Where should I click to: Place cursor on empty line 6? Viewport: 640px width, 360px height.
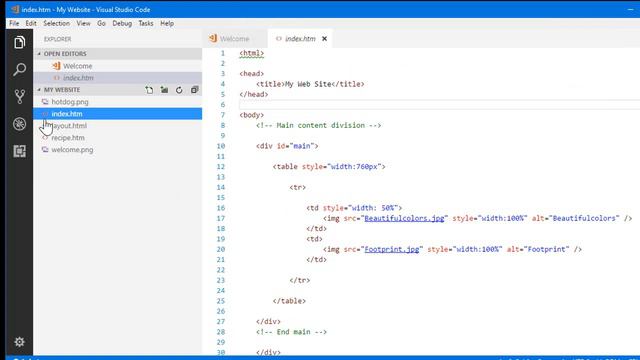439,104
